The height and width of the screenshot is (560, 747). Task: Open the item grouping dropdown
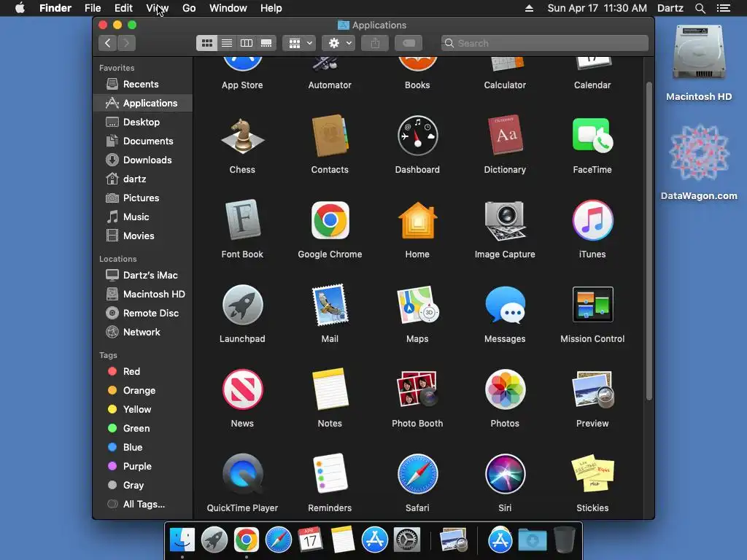coord(299,43)
